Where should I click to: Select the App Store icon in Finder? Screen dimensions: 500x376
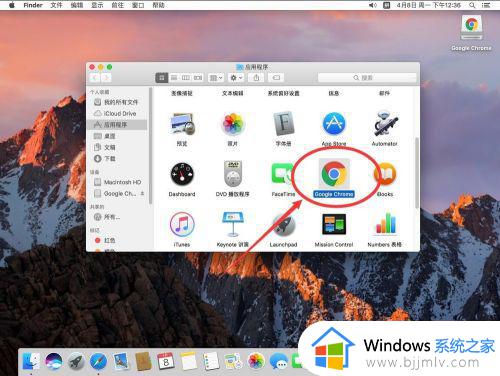click(334, 124)
